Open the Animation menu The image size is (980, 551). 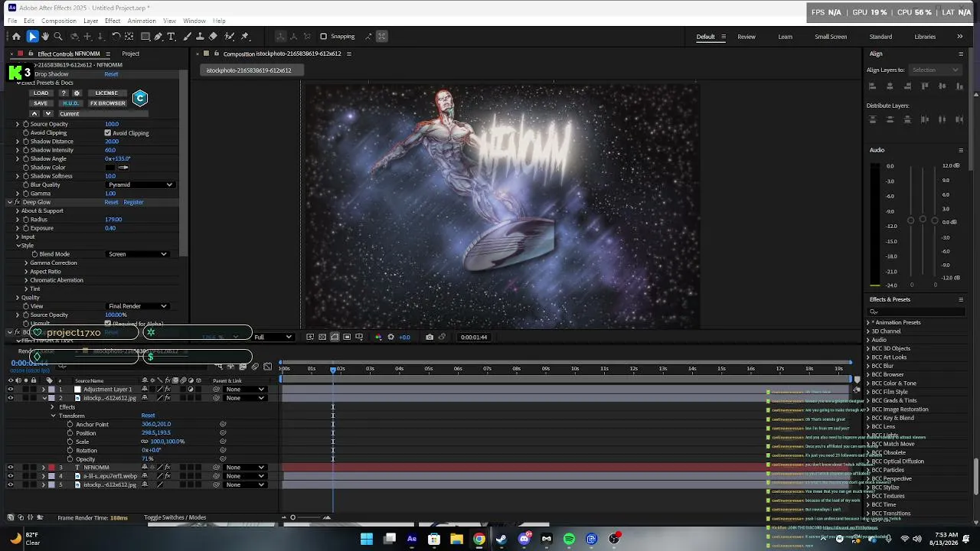click(142, 21)
